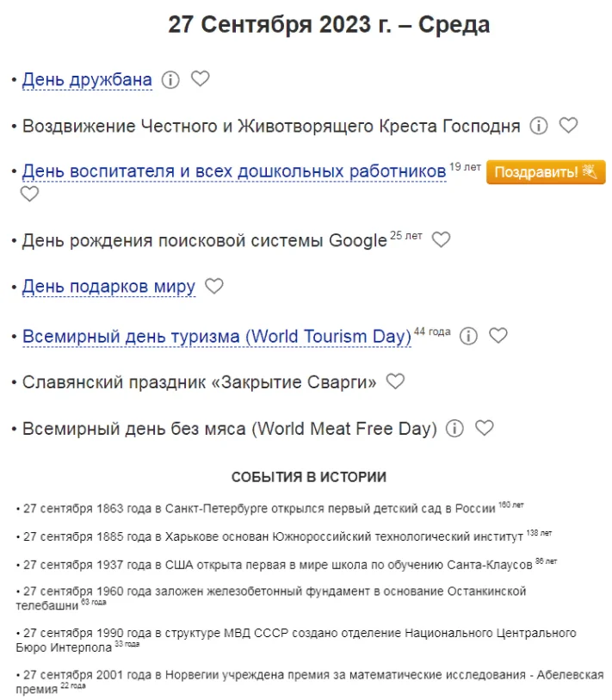Heart the День воспитателя holiday
This screenshot has height=700, width=612.
pos(29,194)
